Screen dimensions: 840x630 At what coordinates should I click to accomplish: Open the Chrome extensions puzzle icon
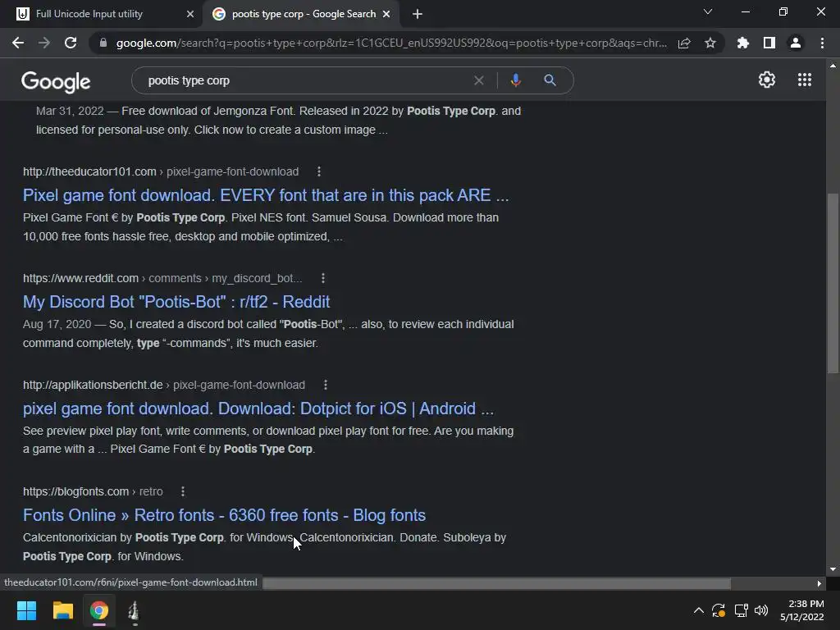coord(743,43)
